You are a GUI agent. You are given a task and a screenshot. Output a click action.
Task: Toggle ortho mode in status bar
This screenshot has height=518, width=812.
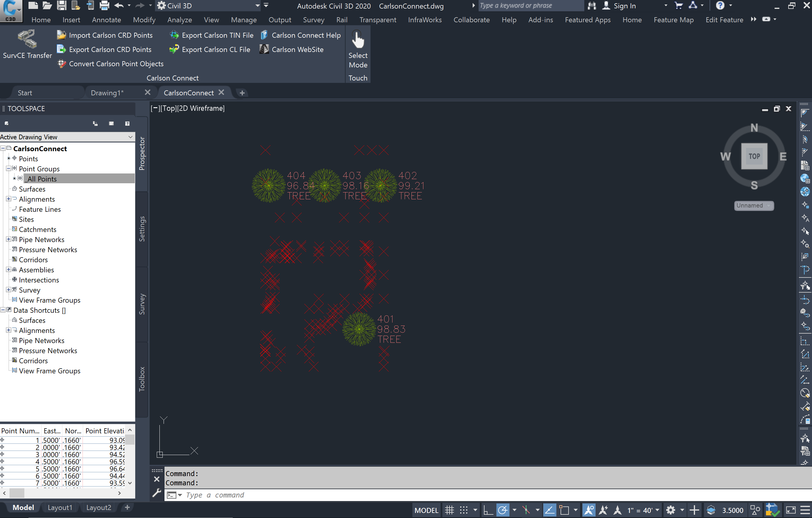pos(488,510)
